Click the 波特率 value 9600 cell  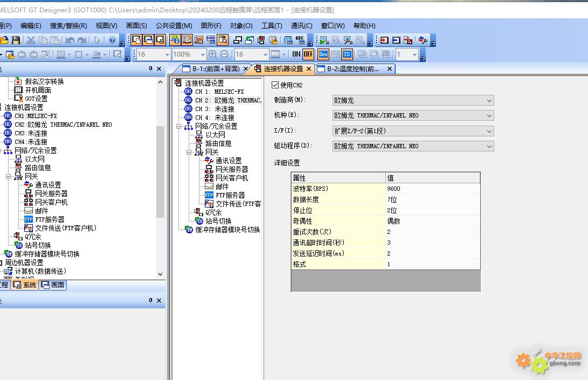(433, 189)
